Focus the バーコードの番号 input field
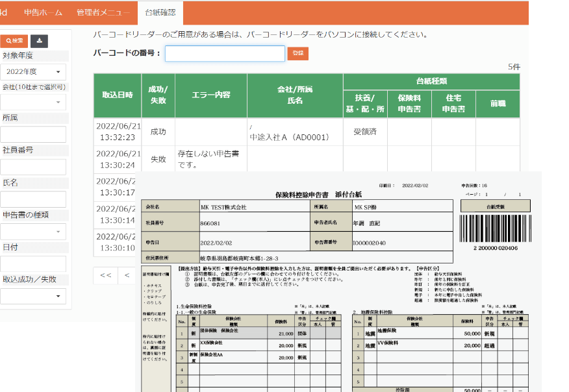The width and height of the screenshot is (569, 392). pyautogui.click(x=225, y=53)
